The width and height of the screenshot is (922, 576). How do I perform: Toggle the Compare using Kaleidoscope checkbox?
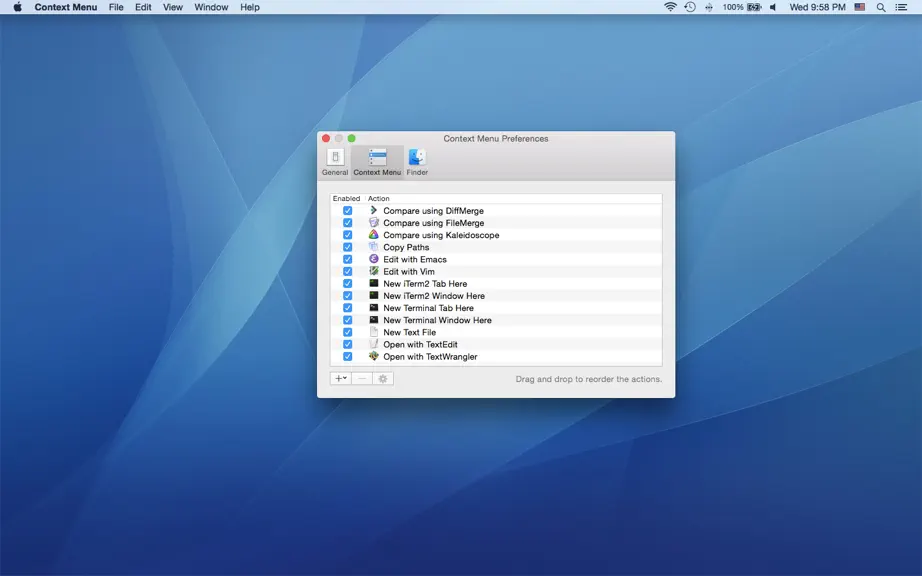[x=348, y=235]
